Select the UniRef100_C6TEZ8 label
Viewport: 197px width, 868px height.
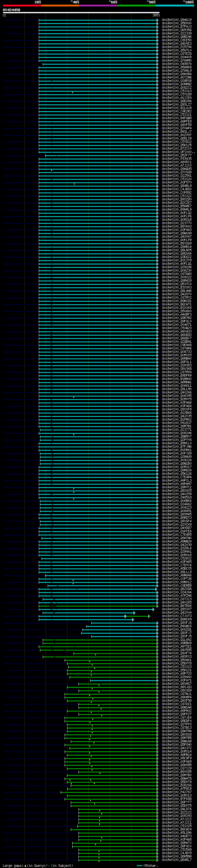click(176, 54)
